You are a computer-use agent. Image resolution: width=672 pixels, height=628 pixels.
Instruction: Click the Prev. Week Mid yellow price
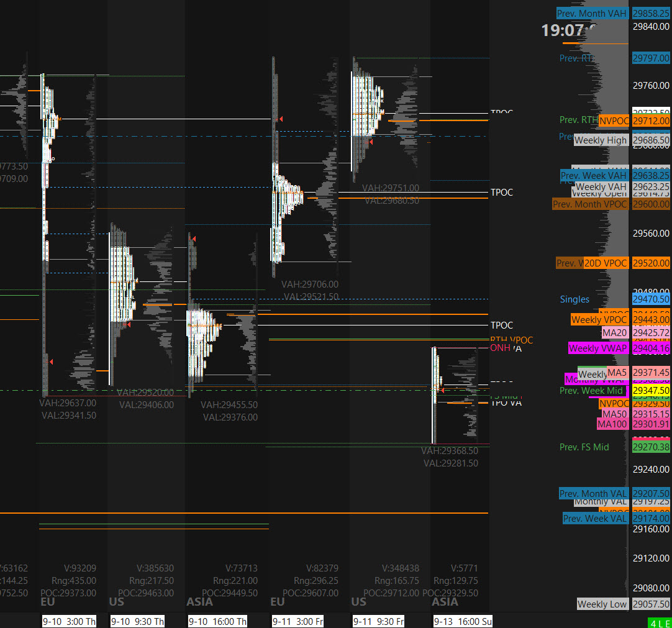point(651,391)
